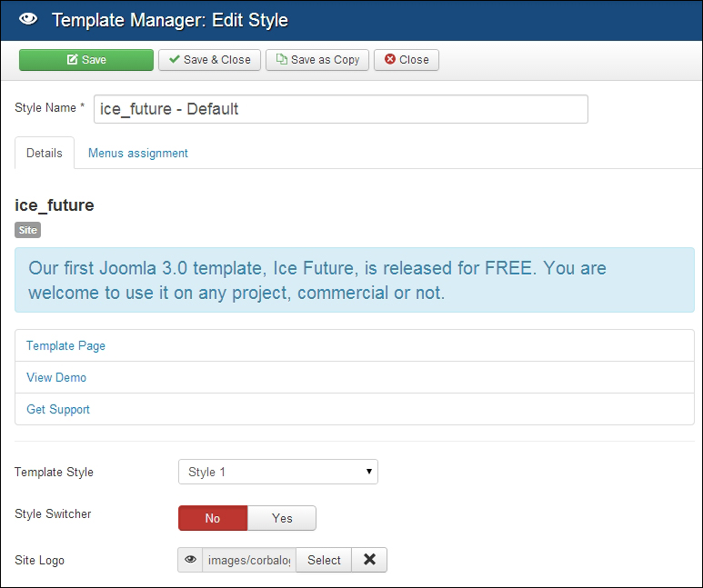Switch to the Details tab
Image resolution: width=703 pixels, height=588 pixels.
click(x=45, y=153)
